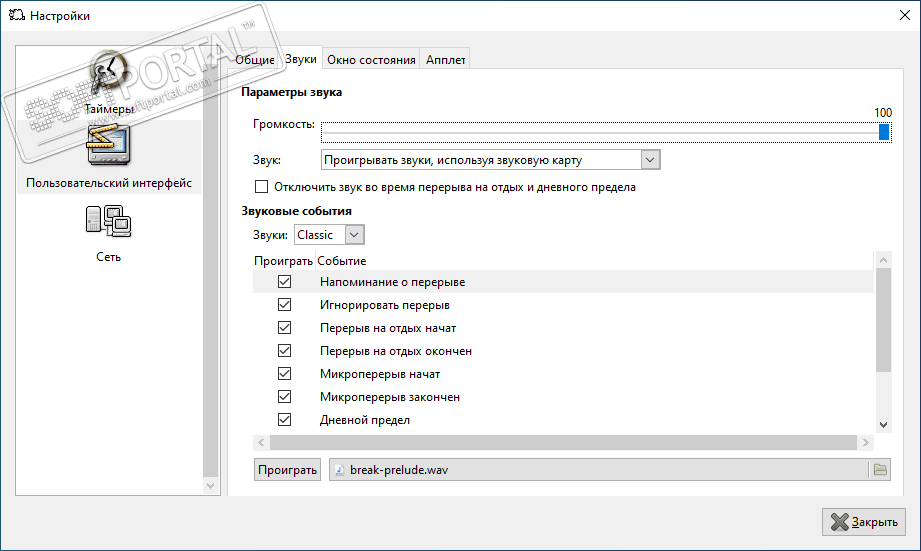Viewport: 921px width, 551px height.
Task: Open the Звук sound device dropdown
Action: [x=490, y=160]
